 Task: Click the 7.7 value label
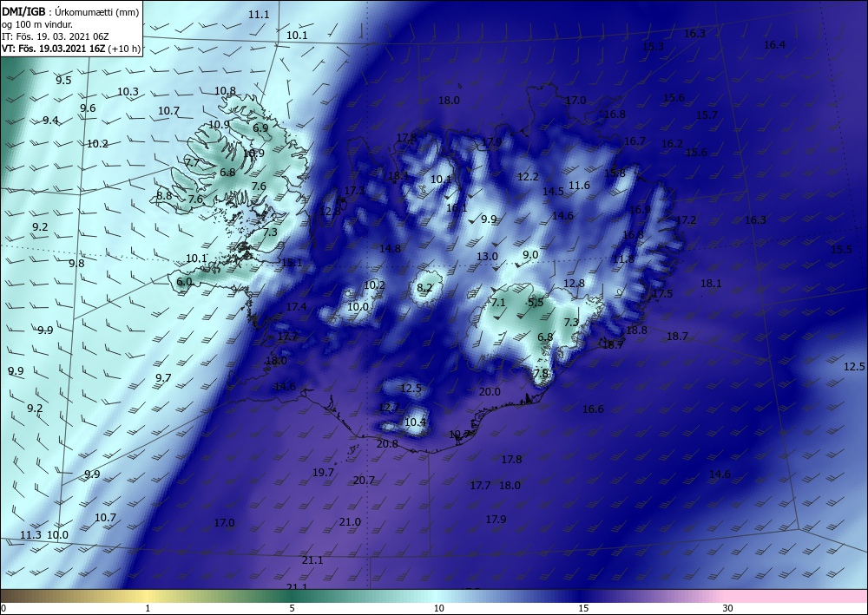(192, 163)
